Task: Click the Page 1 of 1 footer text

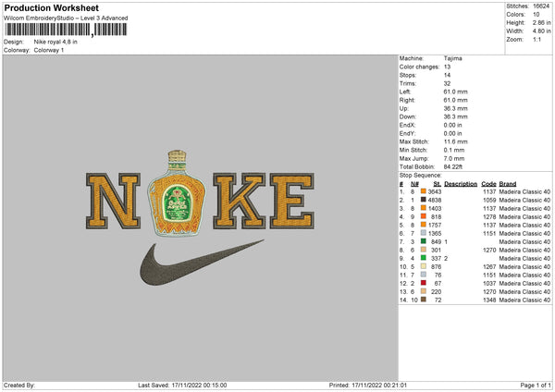Action: (536, 386)
